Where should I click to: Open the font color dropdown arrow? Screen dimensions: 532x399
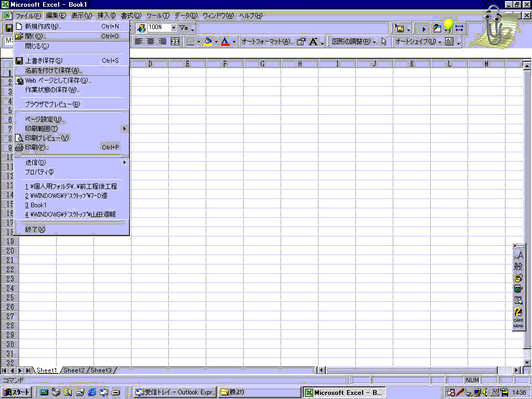pos(234,42)
